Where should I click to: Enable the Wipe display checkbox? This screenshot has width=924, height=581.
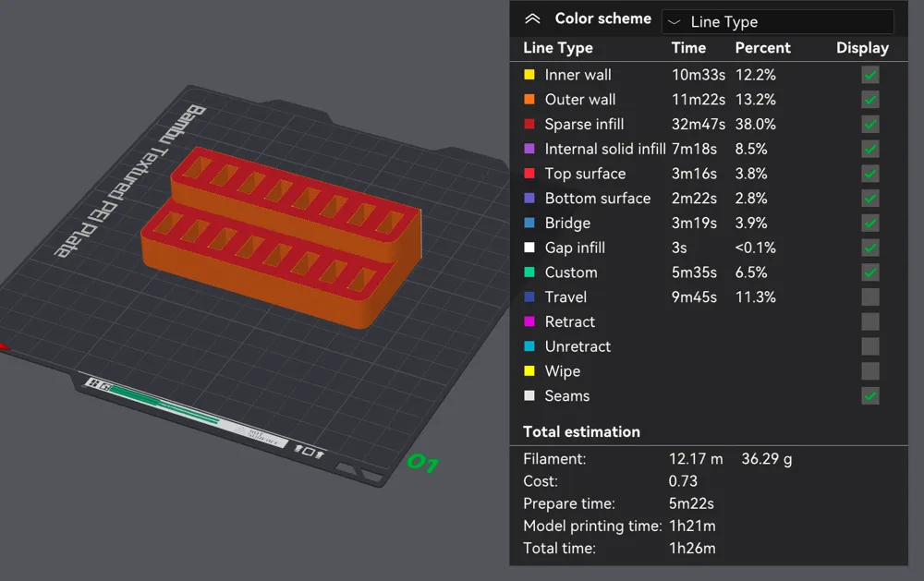click(869, 371)
